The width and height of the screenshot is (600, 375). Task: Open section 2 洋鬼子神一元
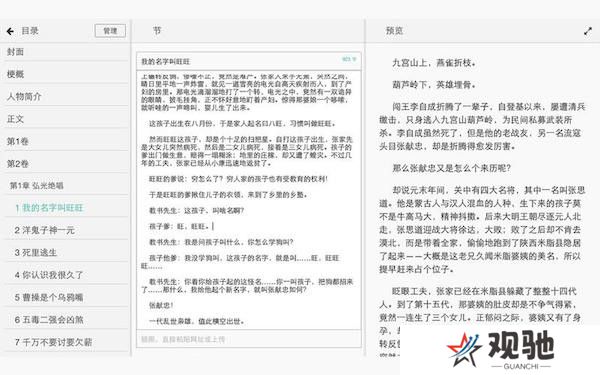click(67, 230)
